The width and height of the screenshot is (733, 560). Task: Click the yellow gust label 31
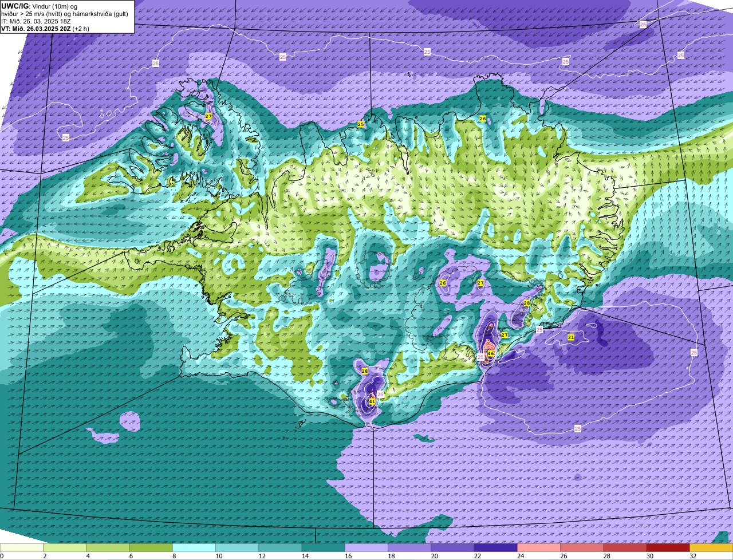[x=571, y=337]
